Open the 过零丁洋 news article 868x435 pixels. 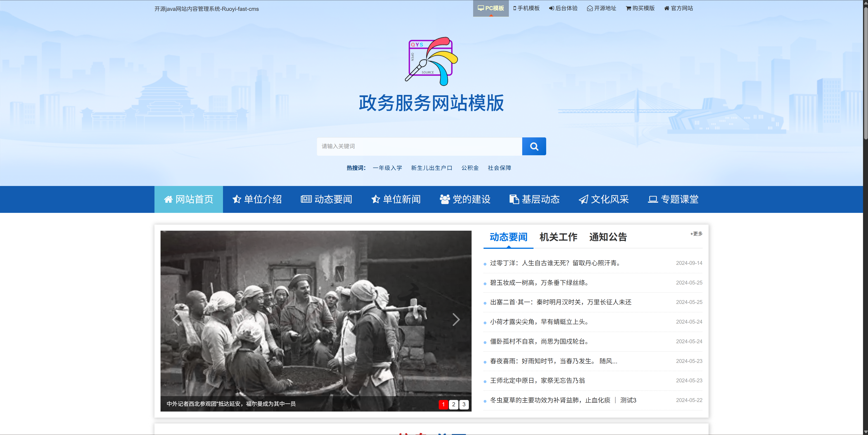point(556,263)
